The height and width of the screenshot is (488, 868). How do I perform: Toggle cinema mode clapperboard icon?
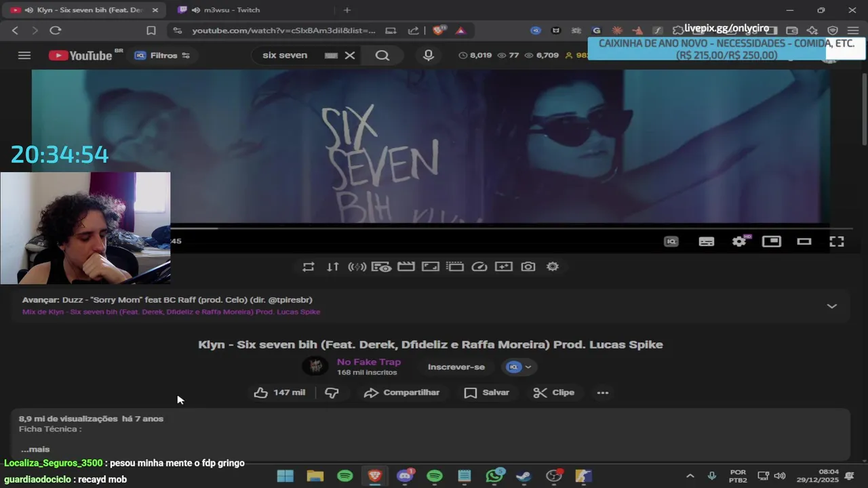[x=406, y=267]
